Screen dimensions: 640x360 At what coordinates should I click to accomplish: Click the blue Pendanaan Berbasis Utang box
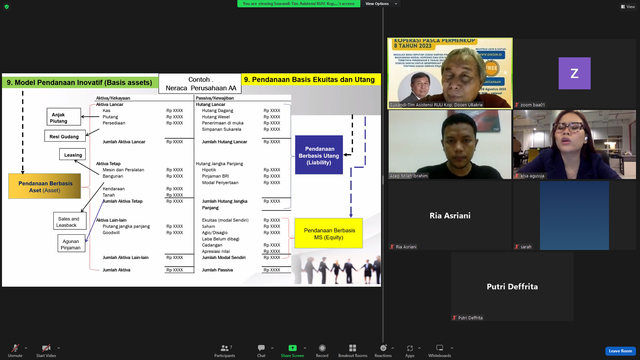tap(319, 155)
